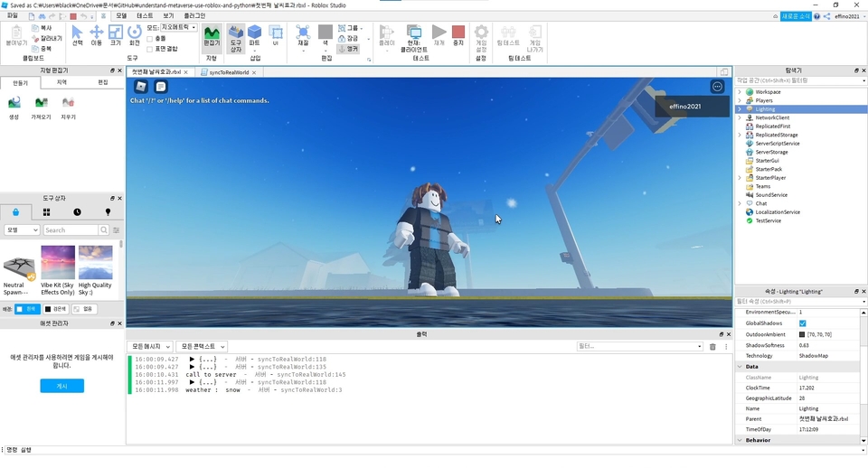
Task: Click the What's New (새로운 소식) button
Action: tap(796, 16)
